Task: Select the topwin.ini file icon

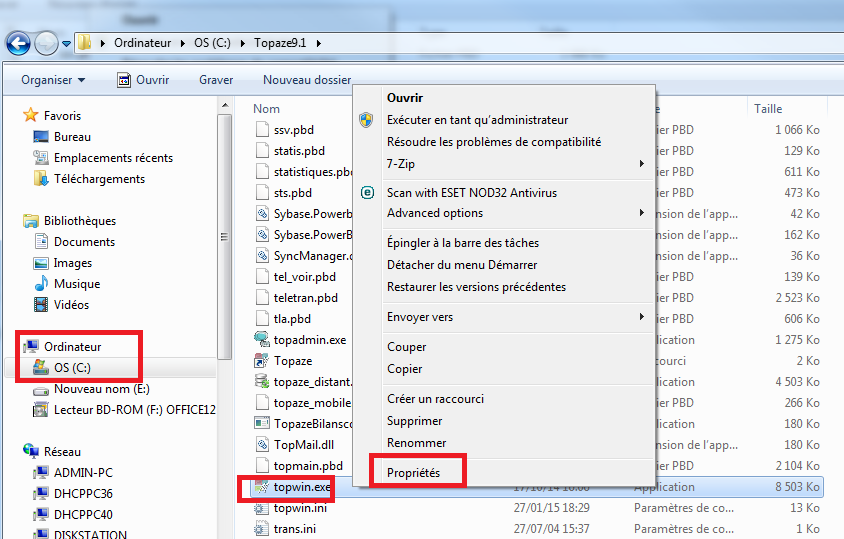Action: (262, 508)
